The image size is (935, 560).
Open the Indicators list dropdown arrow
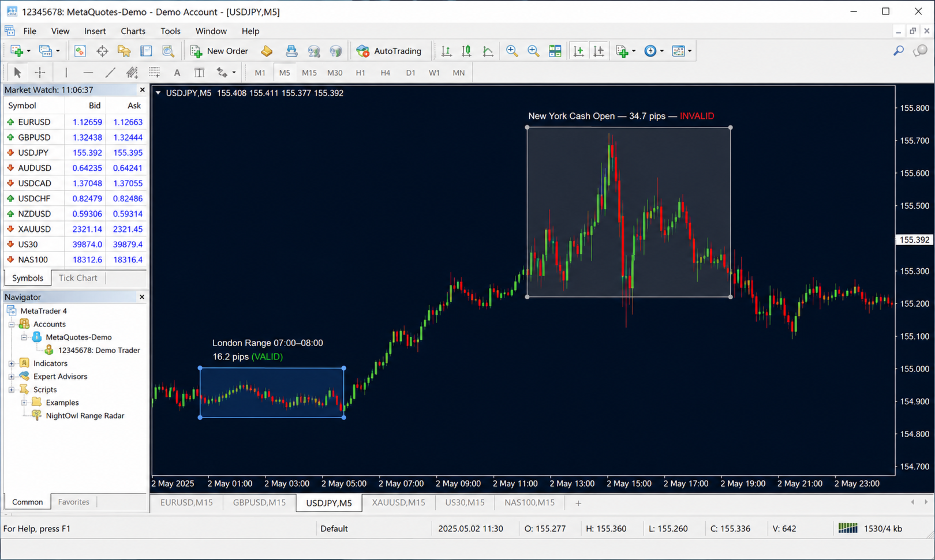[x=634, y=51]
